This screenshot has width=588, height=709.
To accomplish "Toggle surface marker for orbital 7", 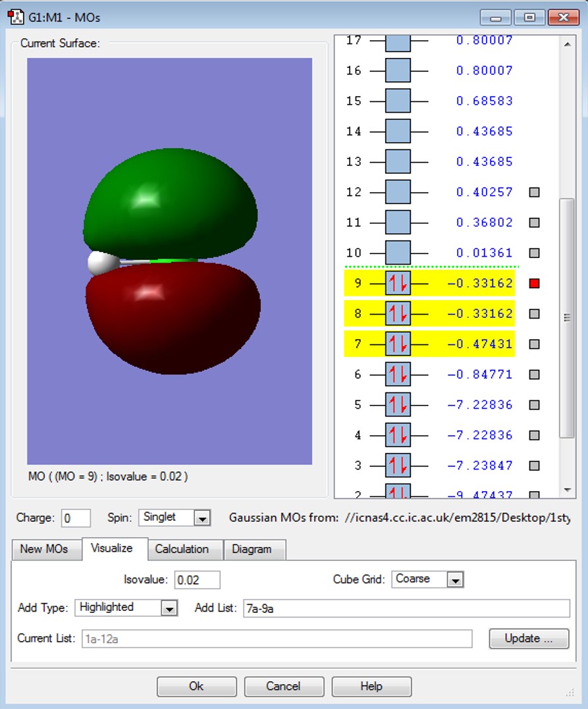I will click(534, 344).
